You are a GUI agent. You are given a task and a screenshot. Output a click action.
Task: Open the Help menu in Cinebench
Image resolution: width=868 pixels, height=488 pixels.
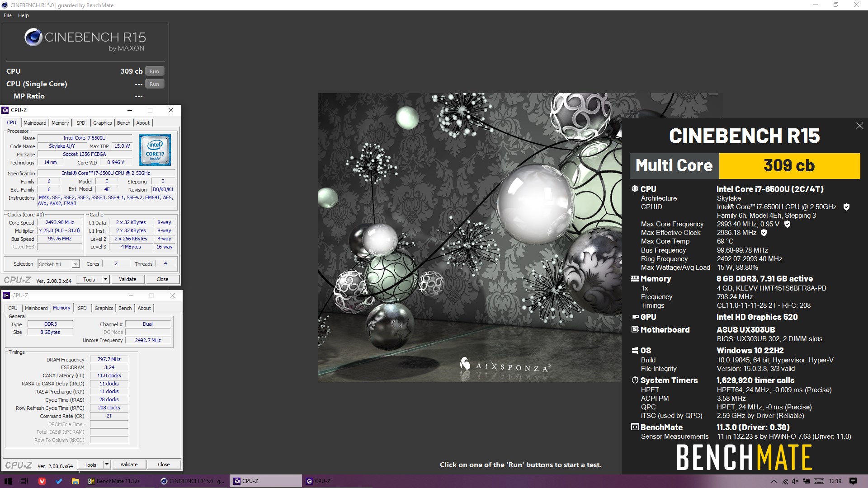[x=24, y=15]
